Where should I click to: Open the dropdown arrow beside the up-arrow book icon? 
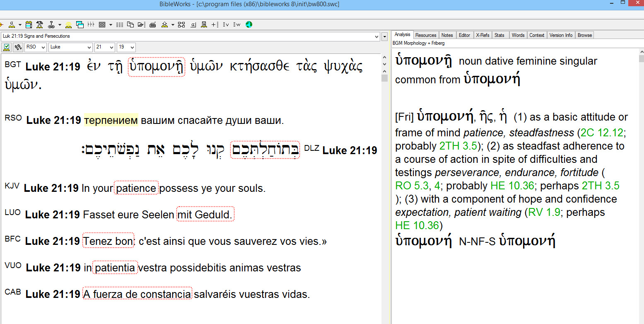coord(173,25)
